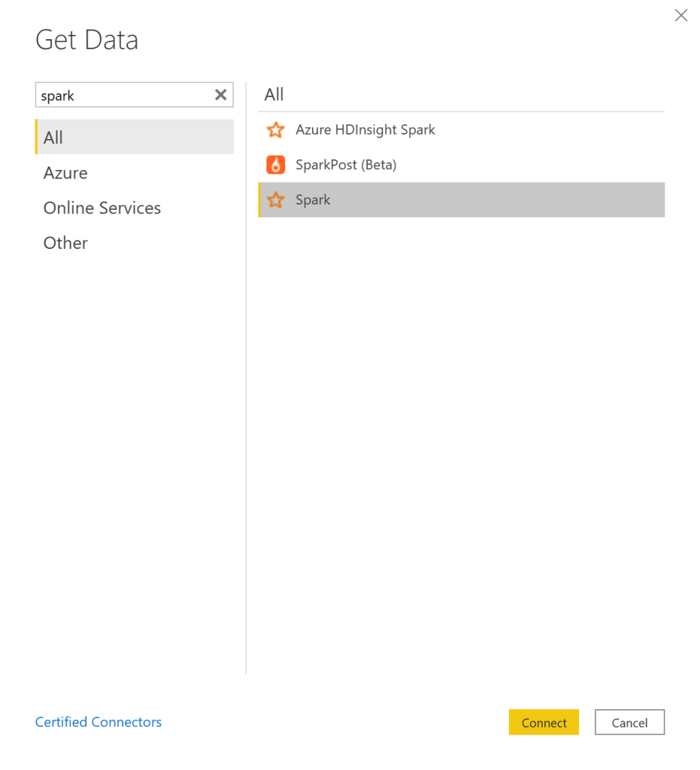Close the Get Data dialog
The width and height of the screenshot is (700, 770).
[x=680, y=15]
